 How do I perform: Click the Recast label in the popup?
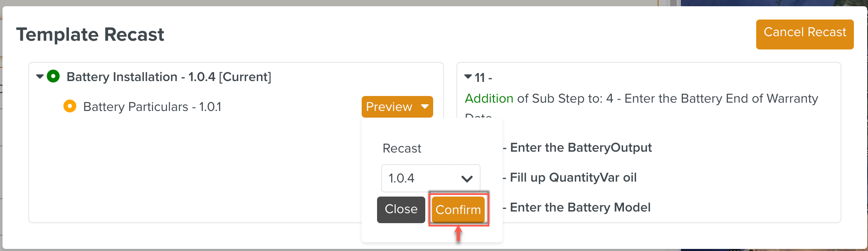402,148
